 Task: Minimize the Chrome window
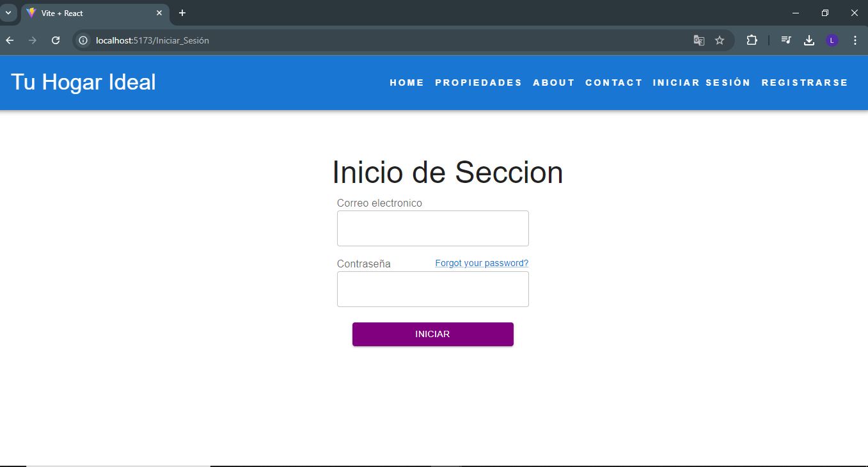click(796, 13)
